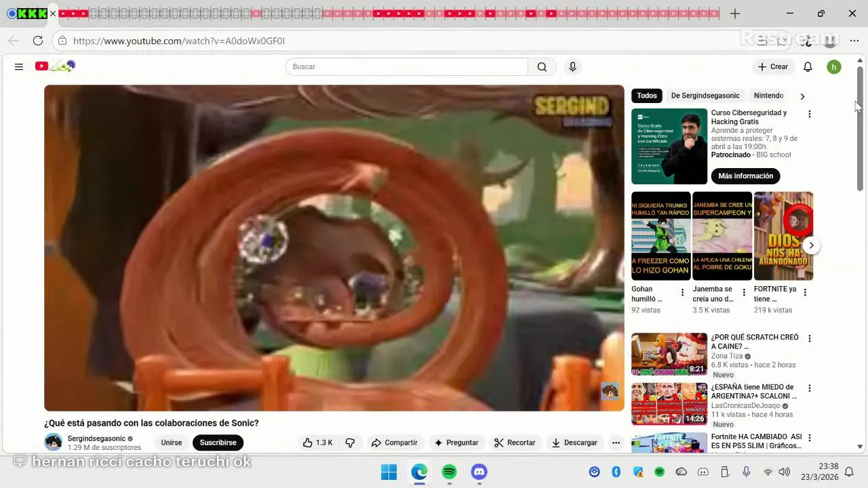Like the video with 1.3 K likes
Screen dimensions: 868x488
pos(318,443)
